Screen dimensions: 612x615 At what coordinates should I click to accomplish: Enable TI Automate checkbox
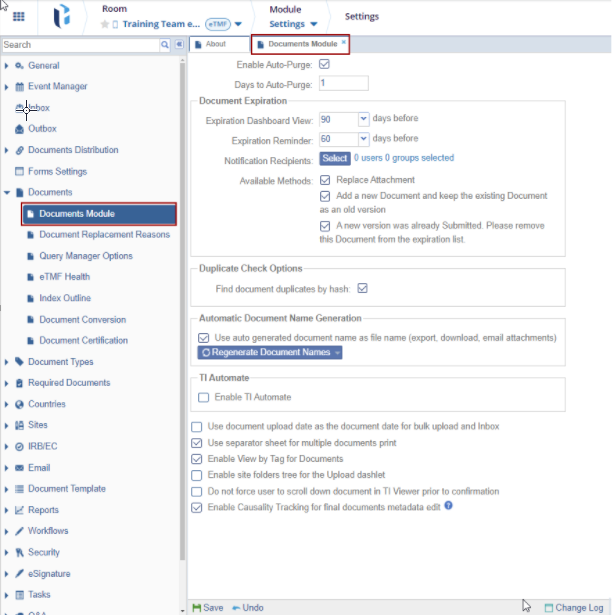click(204, 398)
